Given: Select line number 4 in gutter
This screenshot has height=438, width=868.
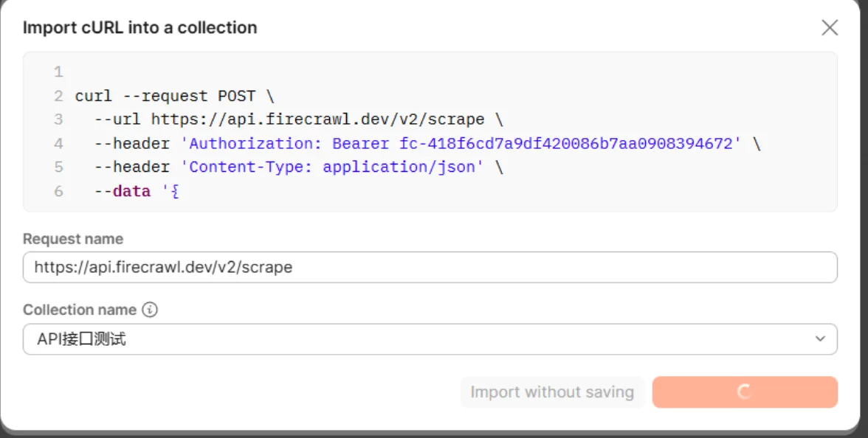Looking at the screenshot, I should [59, 144].
